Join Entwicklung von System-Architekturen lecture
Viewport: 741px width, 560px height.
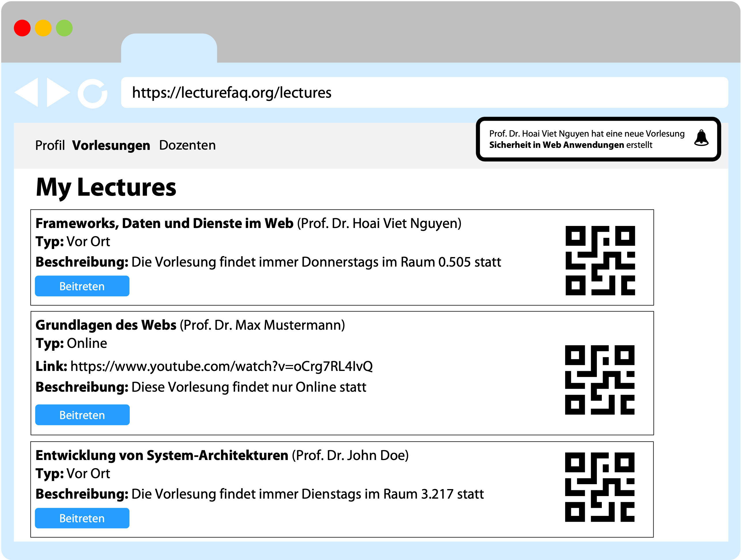coord(82,518)
